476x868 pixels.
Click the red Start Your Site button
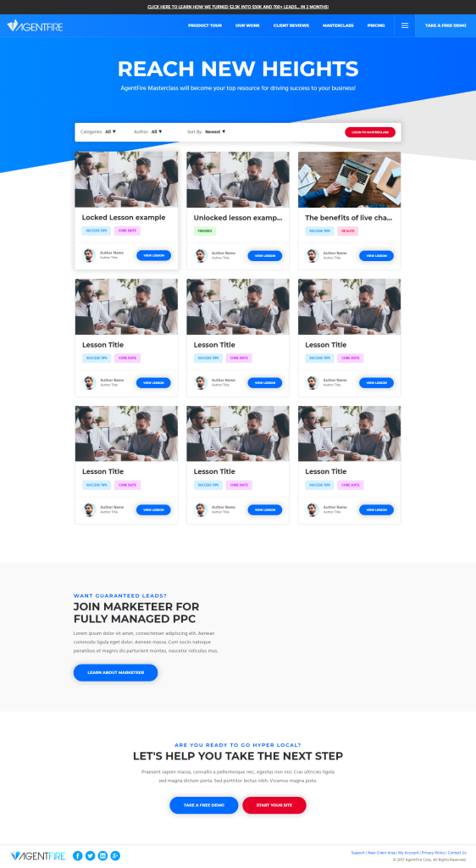[274, 805]
